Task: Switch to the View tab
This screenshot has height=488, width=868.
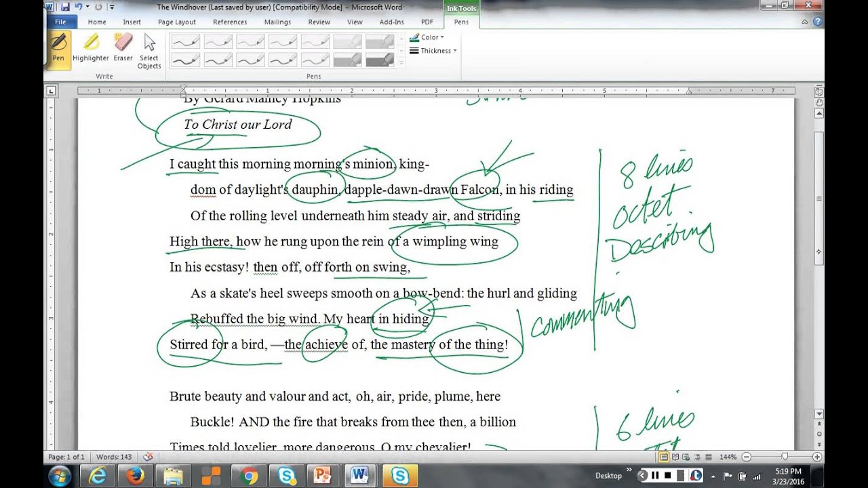Action: tap(355, 22)
